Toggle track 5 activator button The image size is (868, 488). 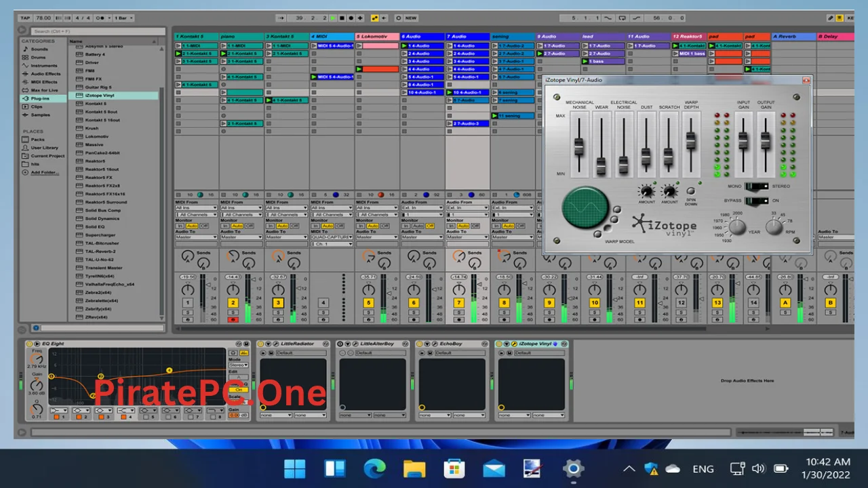368,303
